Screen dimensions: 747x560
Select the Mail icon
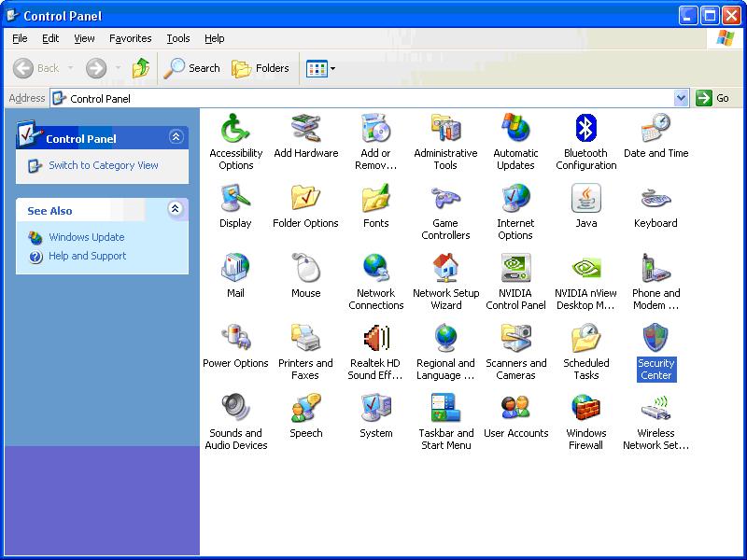click(x=235, y=275)
